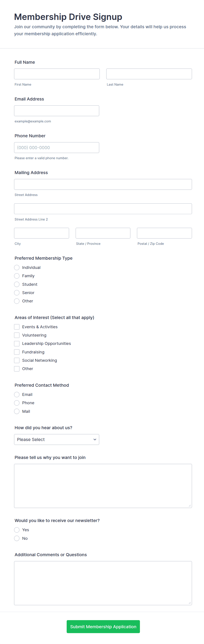This screenshot has width=204, height=644.
Task: Click the Phone Number input box
Action: 57,148
